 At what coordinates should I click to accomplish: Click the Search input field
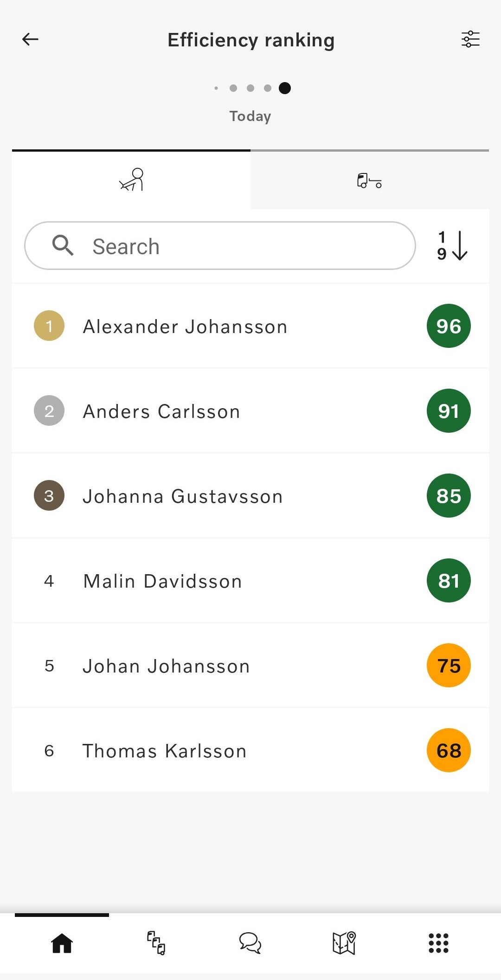click(x=220, y=246)
